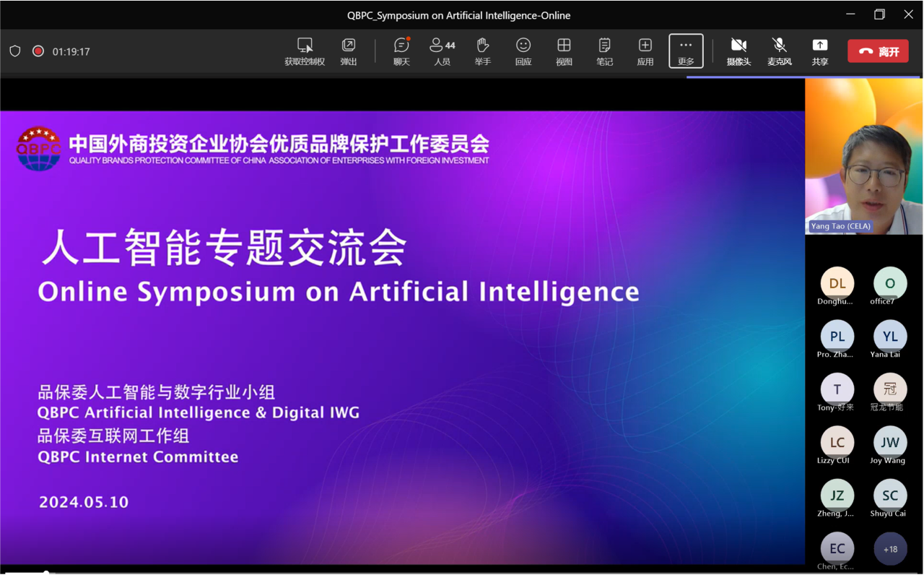924x575 pixels.
Task: Click the window title QBPC_Symposium on Artificial Intelligence-Online
Action: [458, 15]
